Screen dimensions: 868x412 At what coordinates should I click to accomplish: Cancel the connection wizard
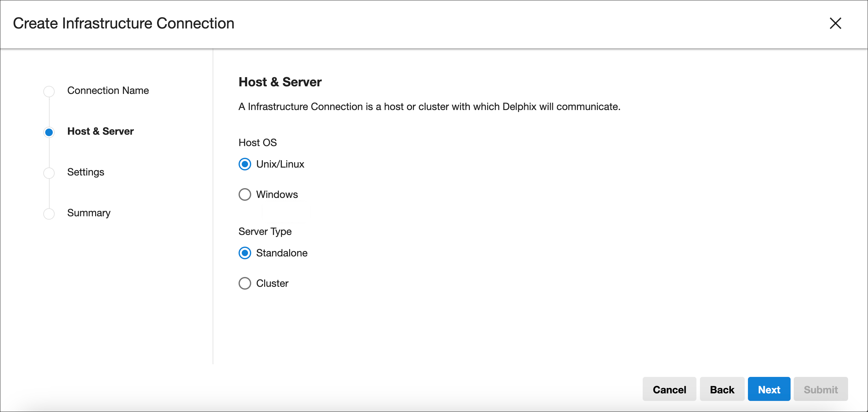coord(669,390)
